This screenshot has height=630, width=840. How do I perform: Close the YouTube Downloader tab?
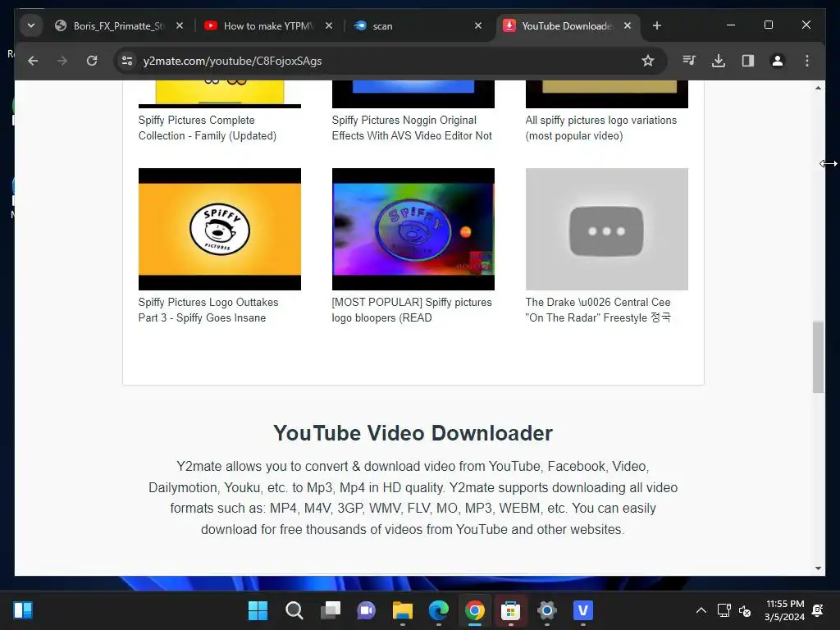[x=628, y=25]
